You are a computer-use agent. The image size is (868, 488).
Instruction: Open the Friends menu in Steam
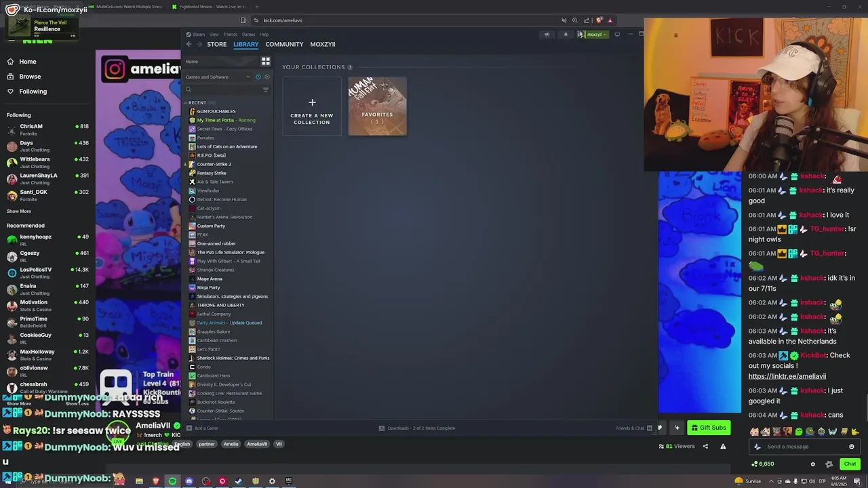click(x=231, y=35)
